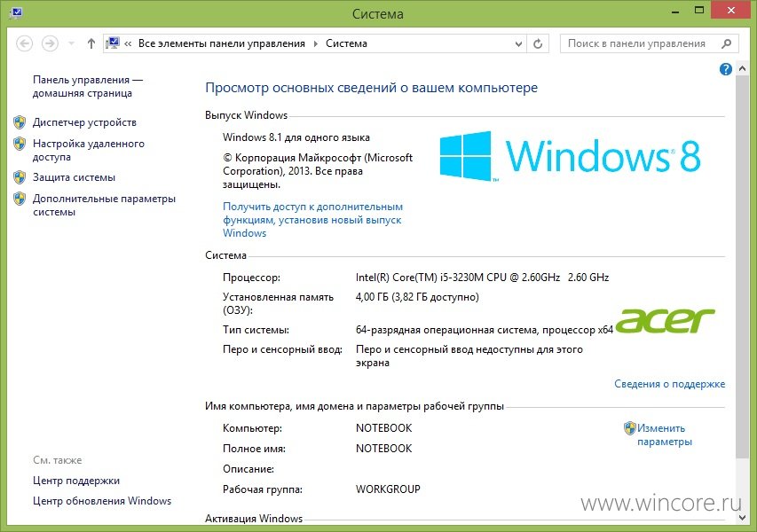Image resolution: width=757 pixels, height=532 pixels.
Task: Click the shield icon beside 'Защита системы'
Action: pyautogui.click(x=20, y=177)
